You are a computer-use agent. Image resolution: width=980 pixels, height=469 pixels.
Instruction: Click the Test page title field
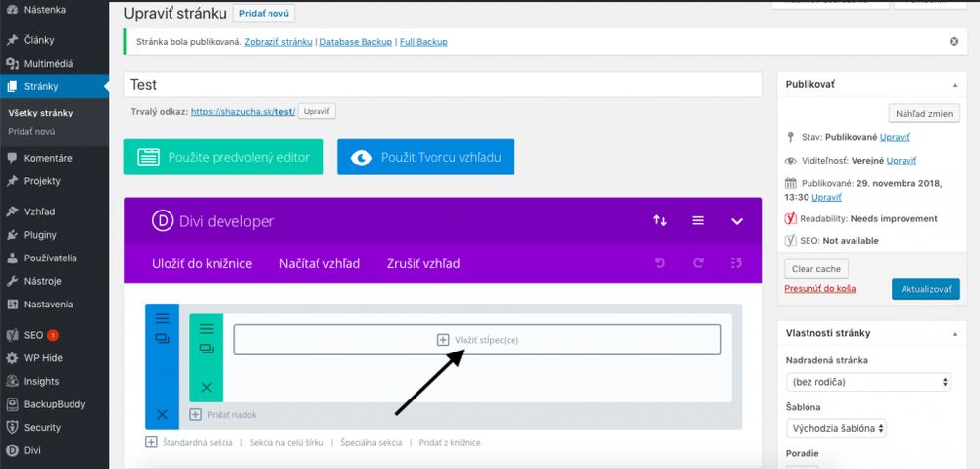(444, 85)
